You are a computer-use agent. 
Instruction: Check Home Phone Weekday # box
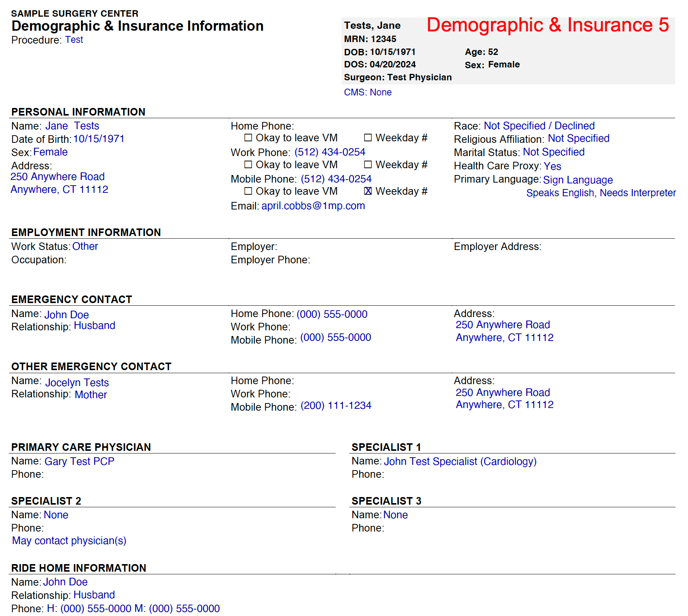(x=368, y=138)
